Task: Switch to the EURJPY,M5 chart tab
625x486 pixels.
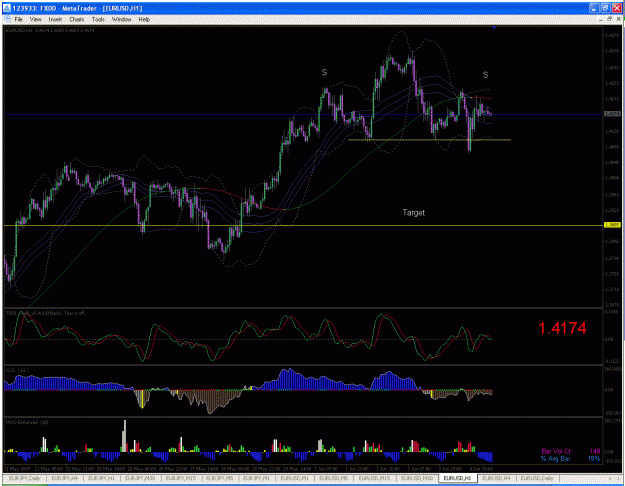Action: pos(220,478)
